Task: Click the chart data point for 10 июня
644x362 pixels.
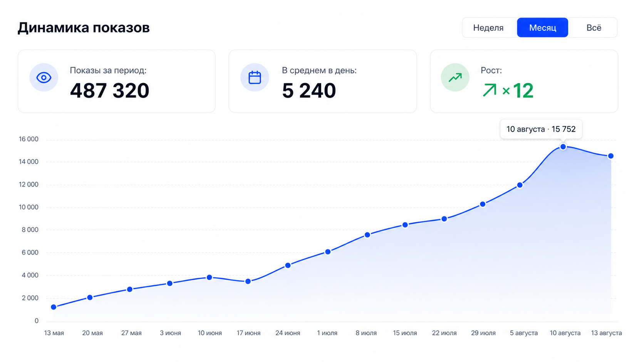Action: [x=210, y=277]
